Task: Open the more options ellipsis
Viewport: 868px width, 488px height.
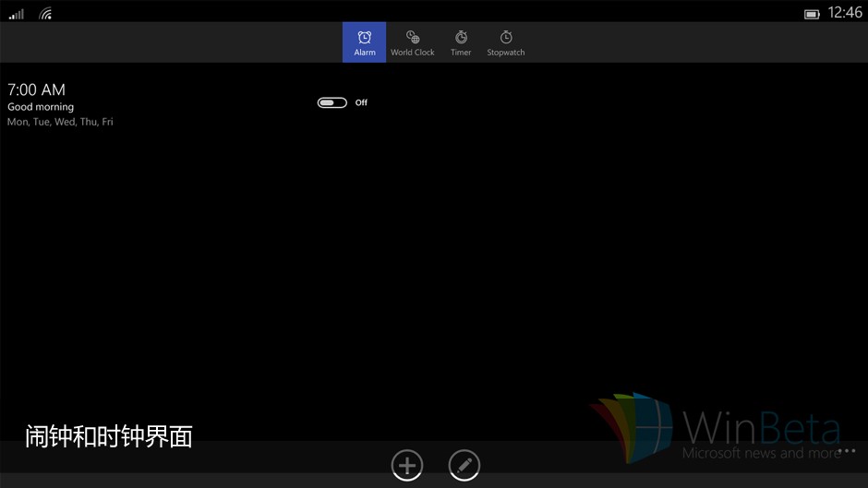Action: 848,451
